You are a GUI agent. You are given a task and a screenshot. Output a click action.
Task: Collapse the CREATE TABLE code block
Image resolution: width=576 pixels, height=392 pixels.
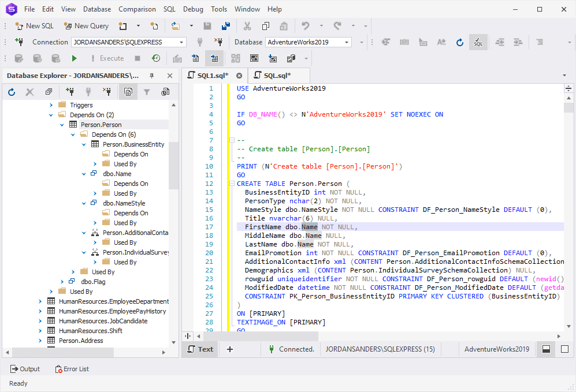tap(232, 184)
